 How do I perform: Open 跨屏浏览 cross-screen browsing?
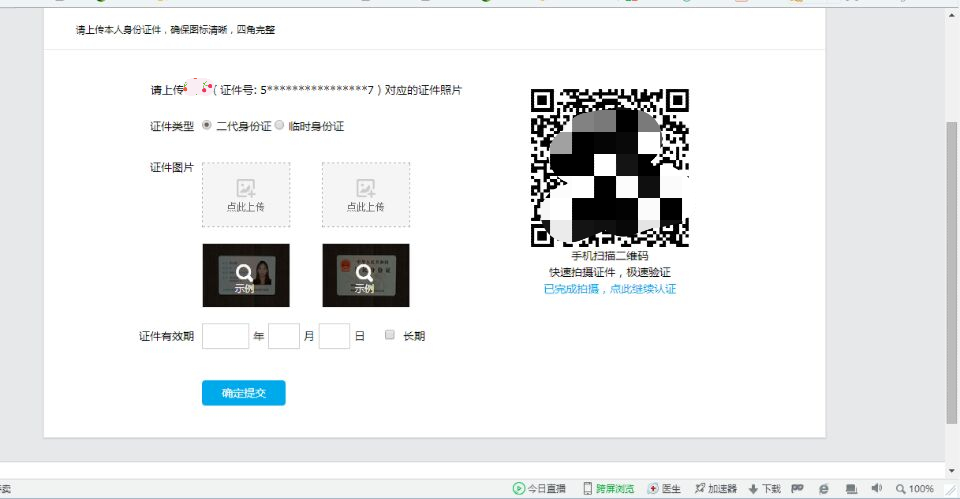tap(609, 489)
